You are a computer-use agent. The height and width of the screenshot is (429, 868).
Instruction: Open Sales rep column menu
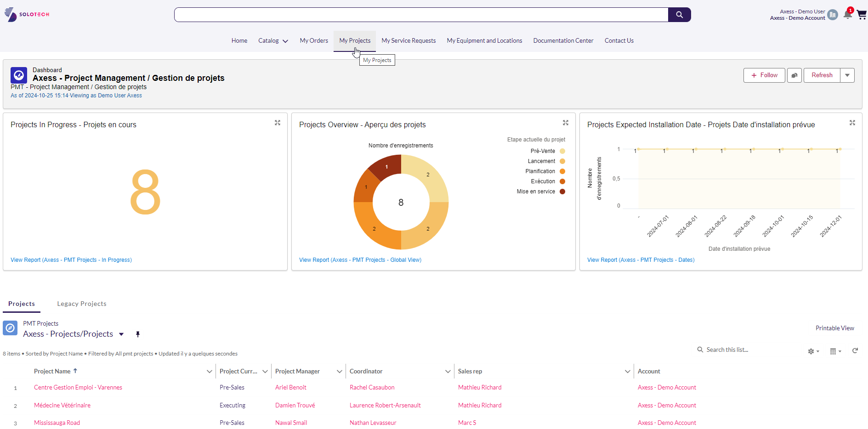(628, 371)
